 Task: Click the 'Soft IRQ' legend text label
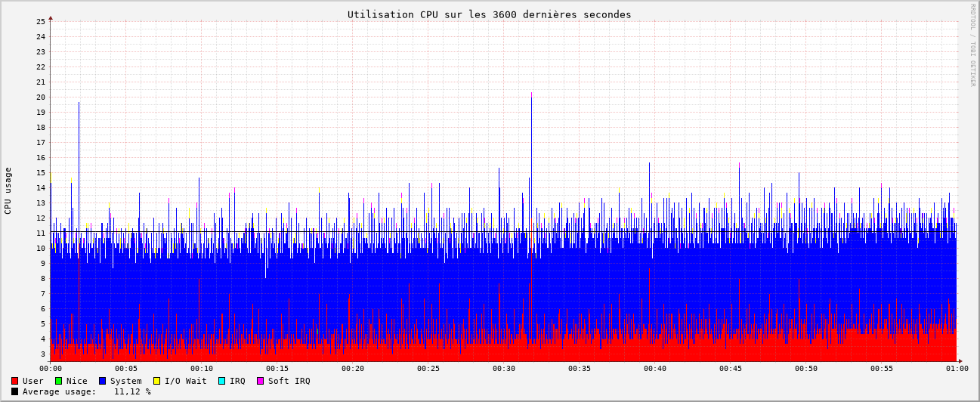coord(289,381)
